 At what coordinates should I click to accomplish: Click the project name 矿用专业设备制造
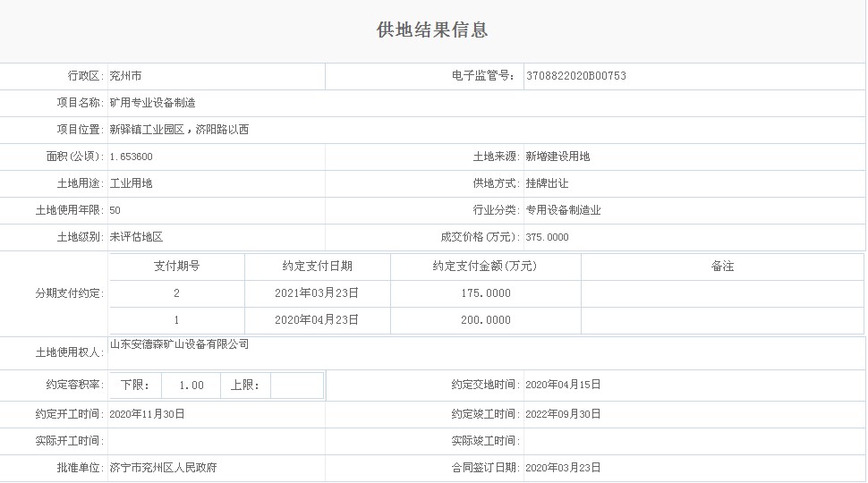pos(152,103)
